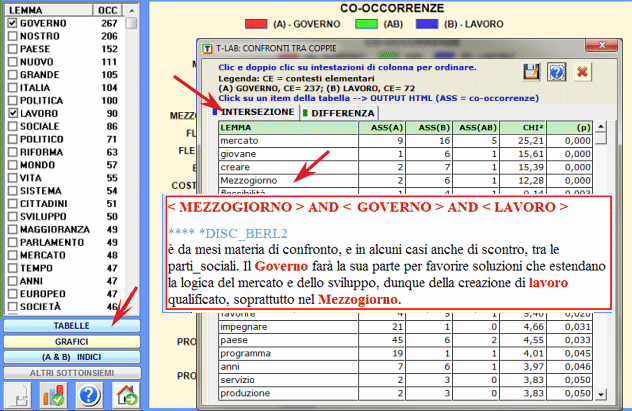Click the OCC header in lemma list
The height and width of the screenshot is (411, 632).
[x=107, y=10]
